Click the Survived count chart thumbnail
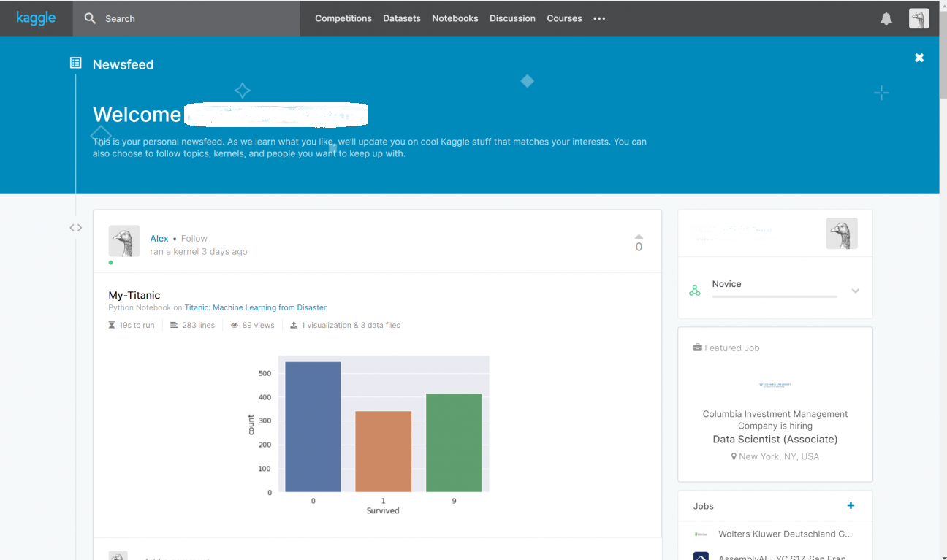This screenshot has width=947, height=560. [369, 434]
